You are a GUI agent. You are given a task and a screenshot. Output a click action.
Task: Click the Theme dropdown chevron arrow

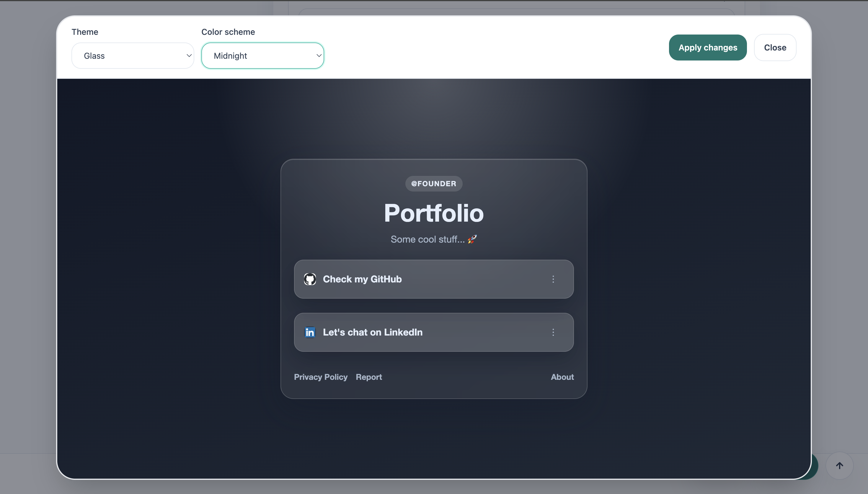189,56
